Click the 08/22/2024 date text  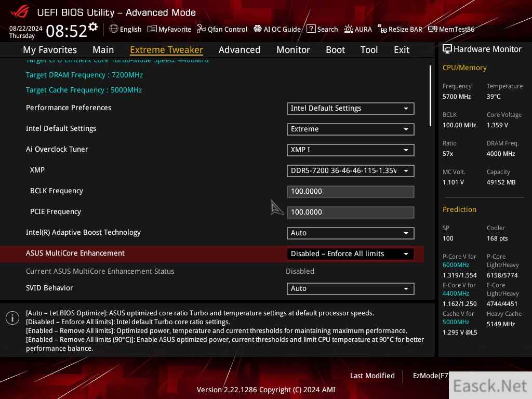(x=26, y=28)
